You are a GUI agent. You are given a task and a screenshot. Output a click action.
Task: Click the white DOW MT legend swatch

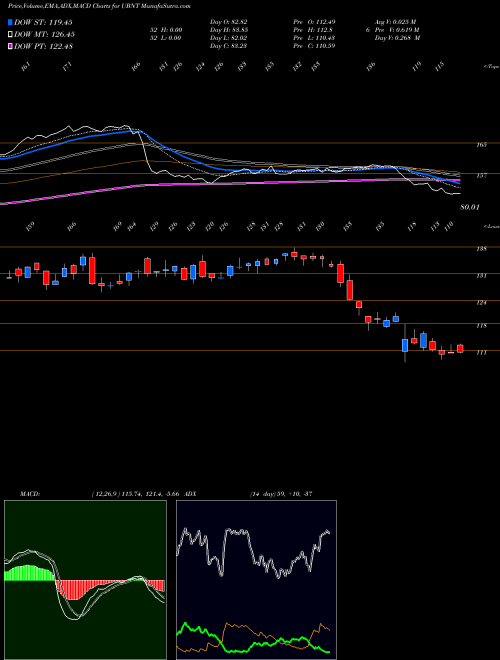click(10, 34)
